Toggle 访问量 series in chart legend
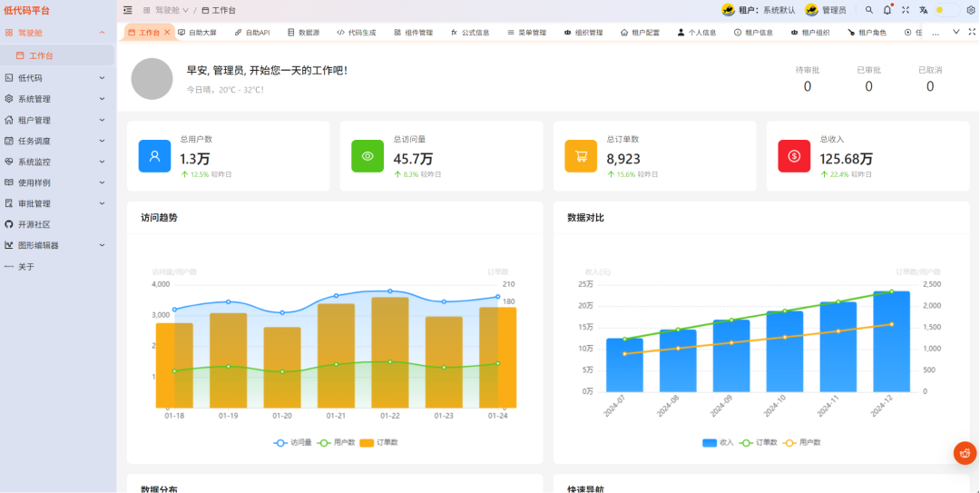 (x=292, y=443)
